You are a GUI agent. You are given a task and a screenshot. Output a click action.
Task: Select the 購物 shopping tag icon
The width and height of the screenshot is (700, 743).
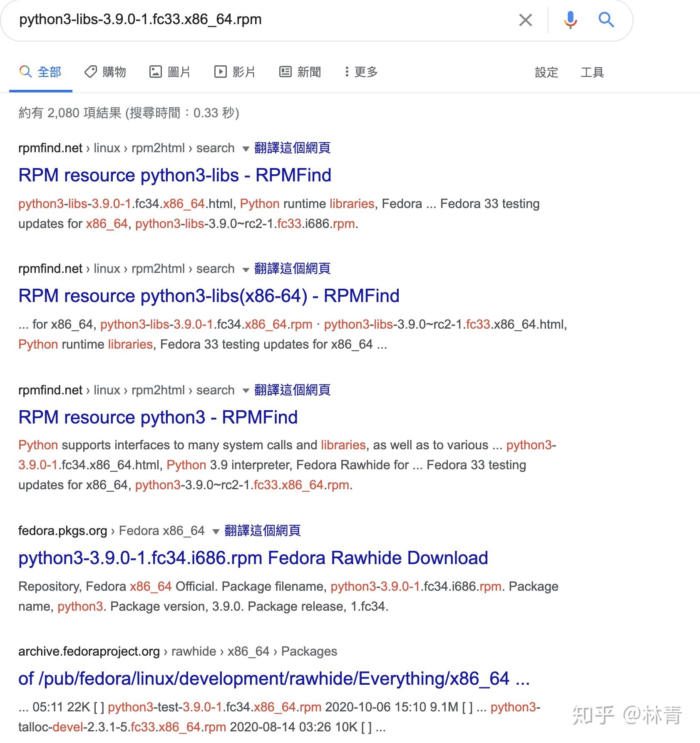pyautogui.click(x=91, y=72)
